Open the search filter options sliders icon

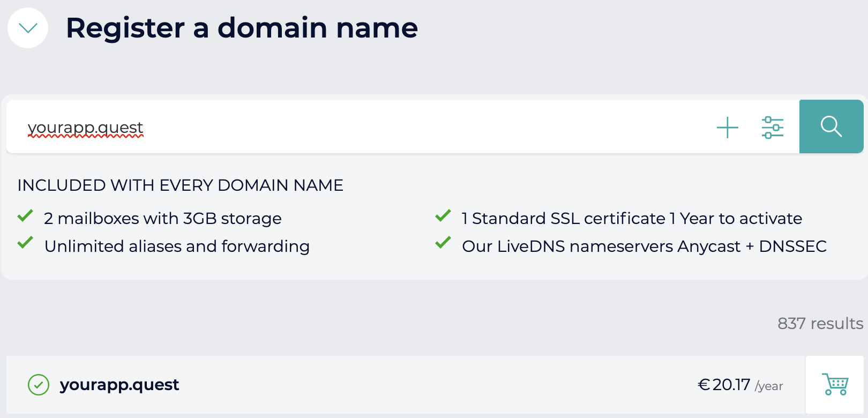click(x=772, y=128)
